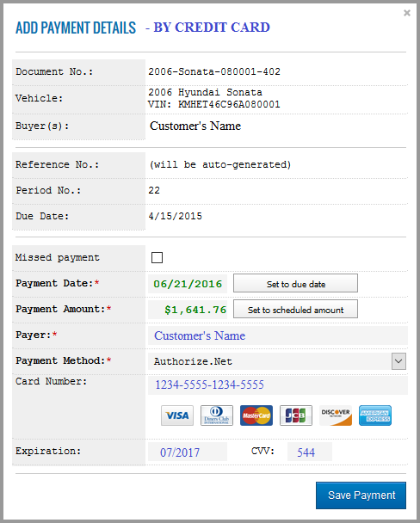420x523 pixels.
Task: Click the CVV code field
Action: click(310, 452)
